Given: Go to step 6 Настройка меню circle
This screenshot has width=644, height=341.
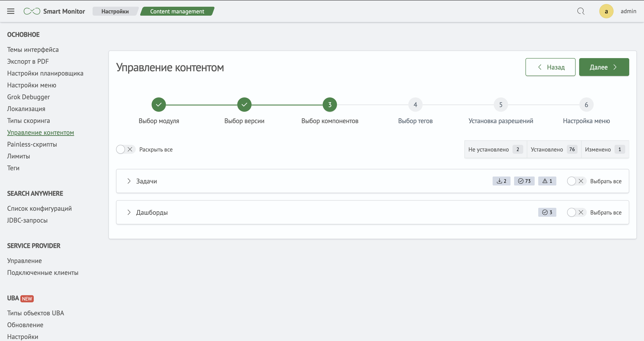Looking at the screenshot, I should tap(586, 105).
